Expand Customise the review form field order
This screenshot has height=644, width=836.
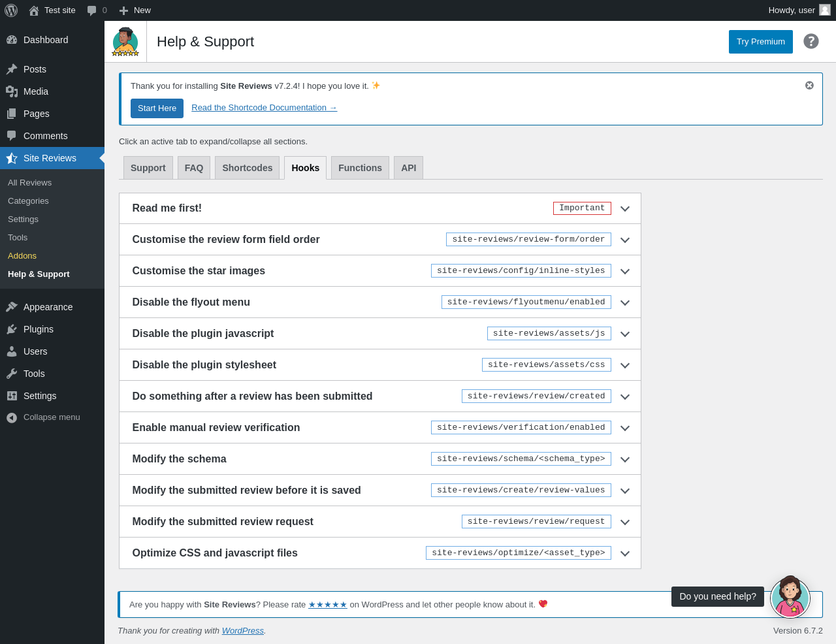380,240
